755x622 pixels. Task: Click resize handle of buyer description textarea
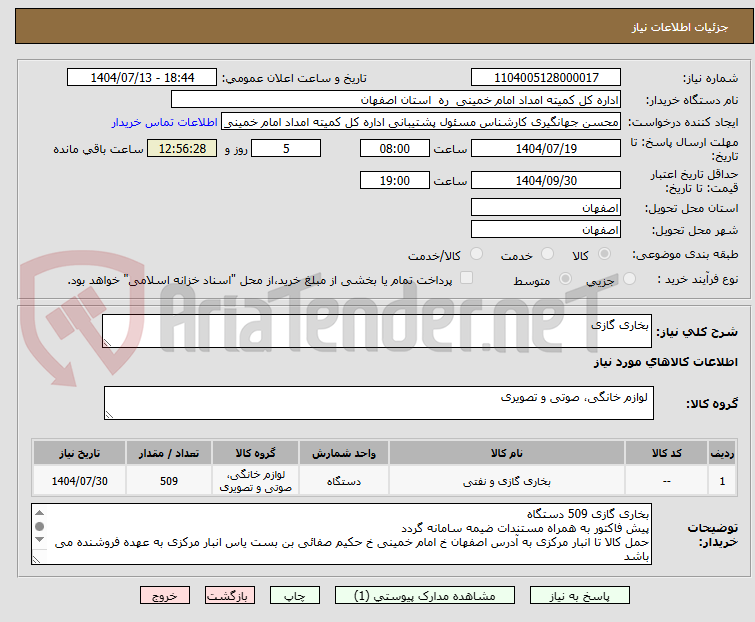[x=36, y=560]
